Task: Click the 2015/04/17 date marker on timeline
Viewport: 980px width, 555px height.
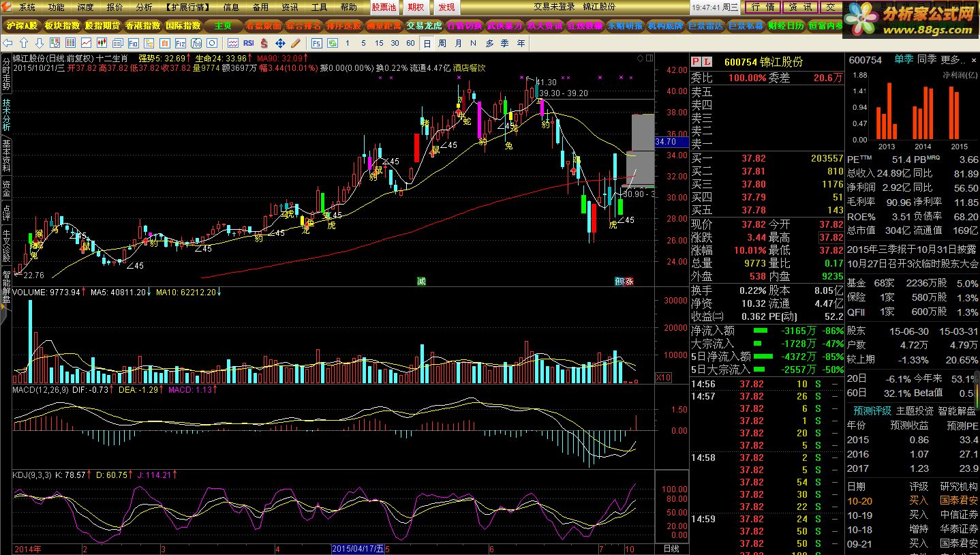Action: pos(358,549)
